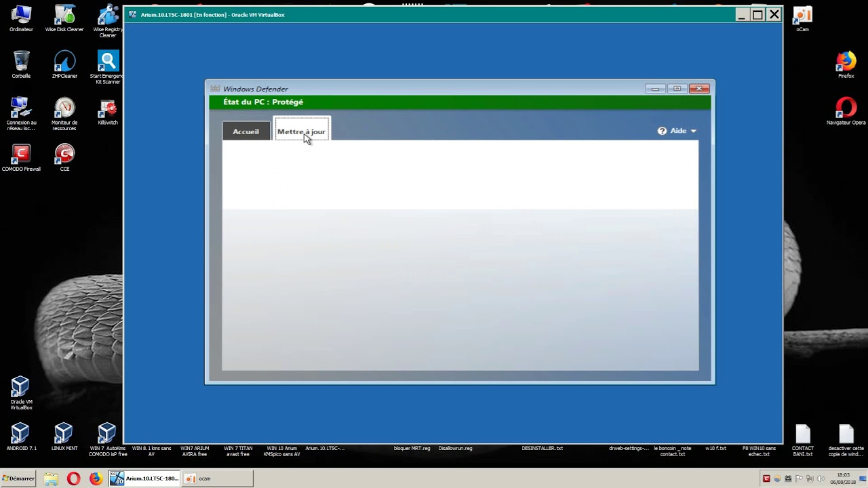Image resolution: width=868 pixels, height=488 pixels.
Task: Click the w10 f.txt file label
Action: coord(715,448)
